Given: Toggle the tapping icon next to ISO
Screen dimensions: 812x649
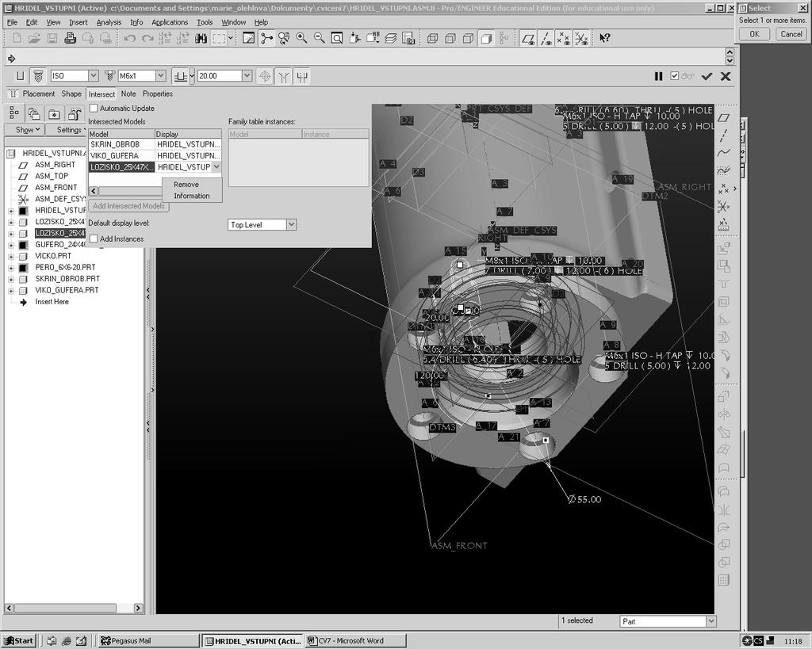Looking at the screenshot, I should pos(109,76).
